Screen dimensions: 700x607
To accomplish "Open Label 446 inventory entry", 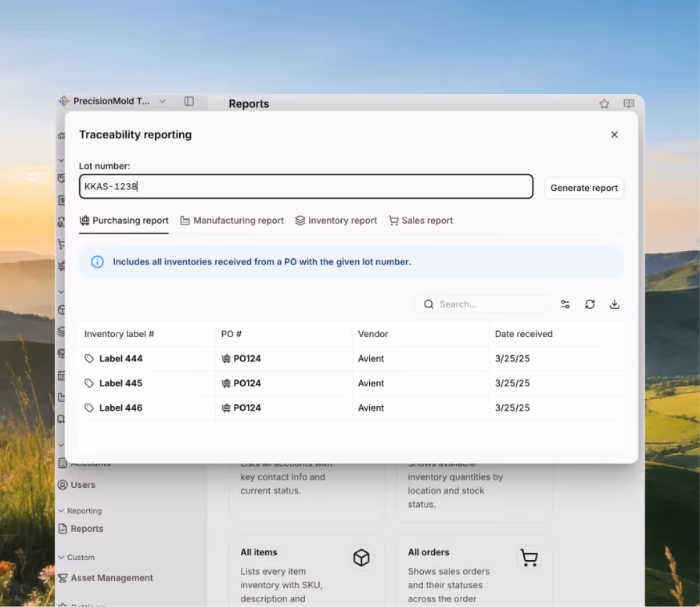I will 120,408.
